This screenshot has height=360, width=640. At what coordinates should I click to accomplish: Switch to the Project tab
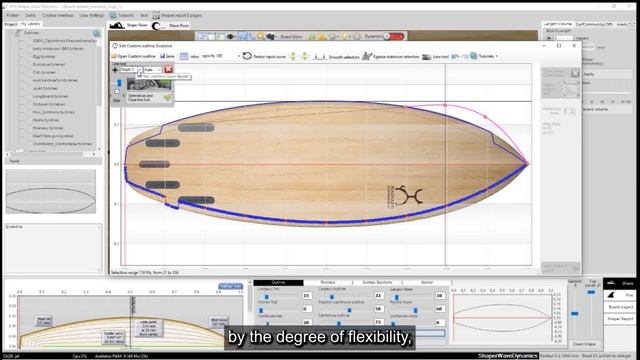[x=11, y=24]
